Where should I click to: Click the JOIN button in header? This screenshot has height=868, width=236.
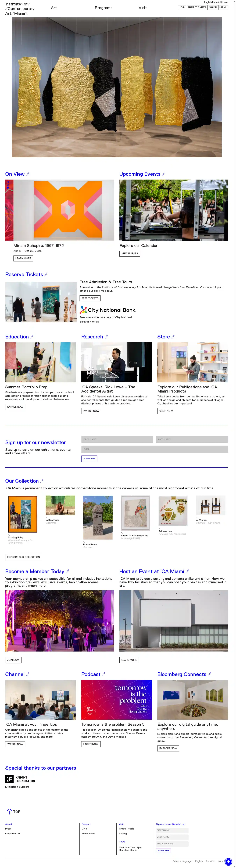[x=182, y=7]
